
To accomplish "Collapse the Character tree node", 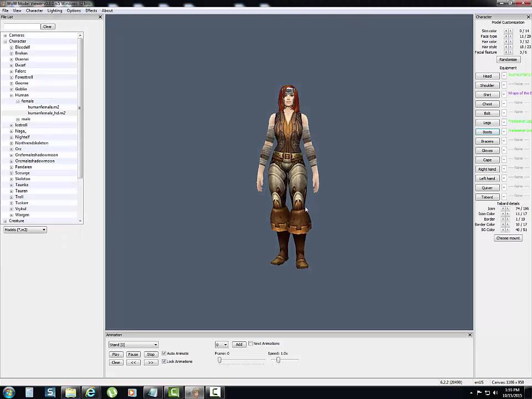I will click(x=5, y=42).
